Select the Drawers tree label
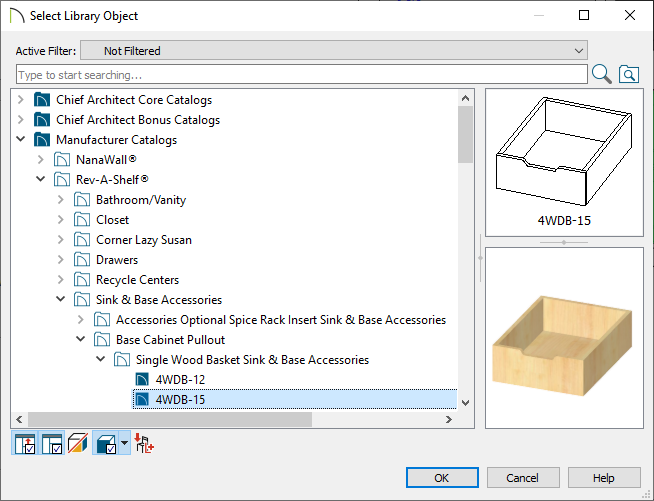654x501 pixels. coord(117,259)
